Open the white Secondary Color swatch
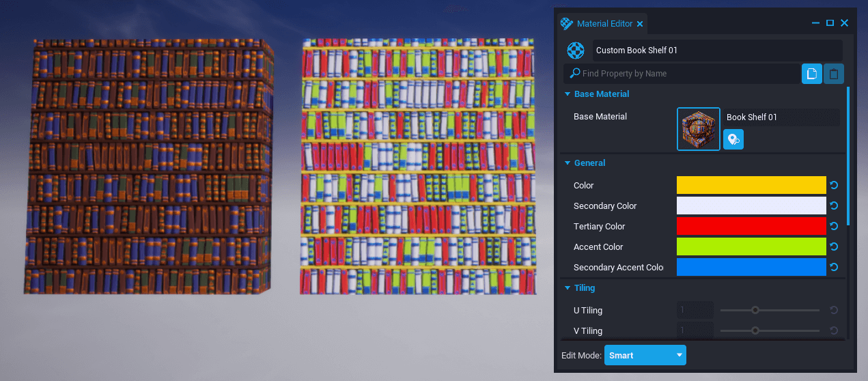This screenshot has width=868, height=381. pos(751,206)
